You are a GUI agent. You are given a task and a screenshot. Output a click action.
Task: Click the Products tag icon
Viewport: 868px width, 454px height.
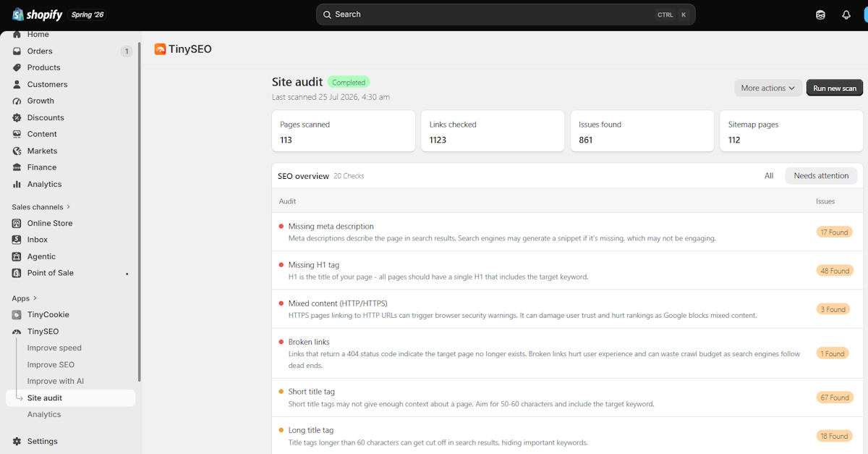[x=17, y=67]
